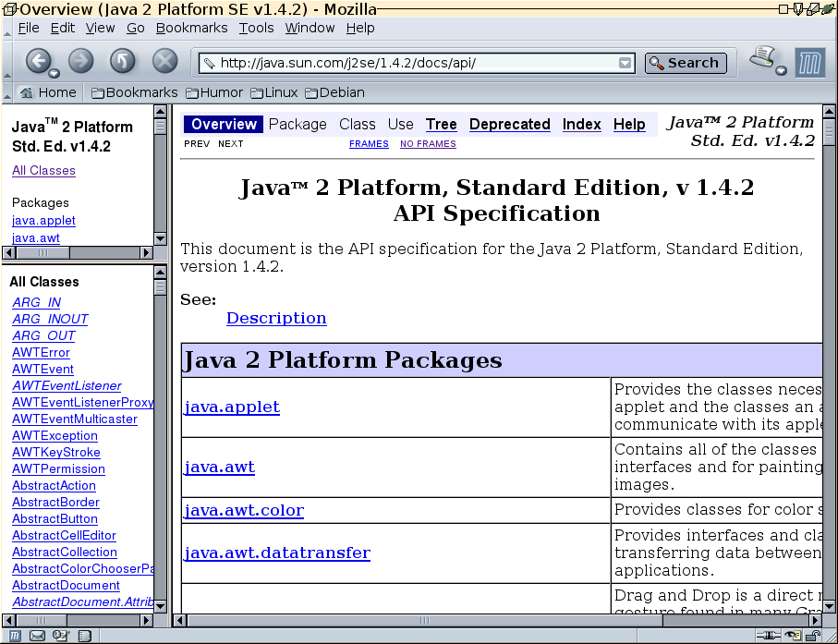Click inside the URL address field
This screenshot has height=644, width=838.
click(417, 63)
